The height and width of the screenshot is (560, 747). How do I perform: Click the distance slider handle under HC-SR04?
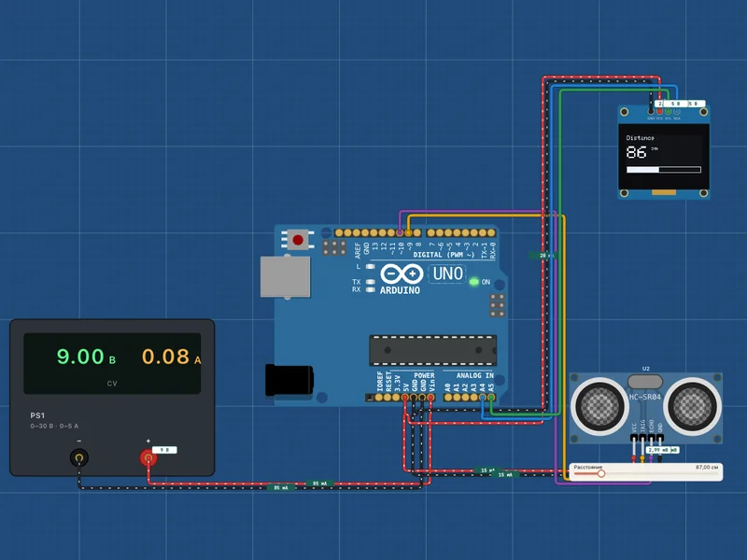click(601, 474)
